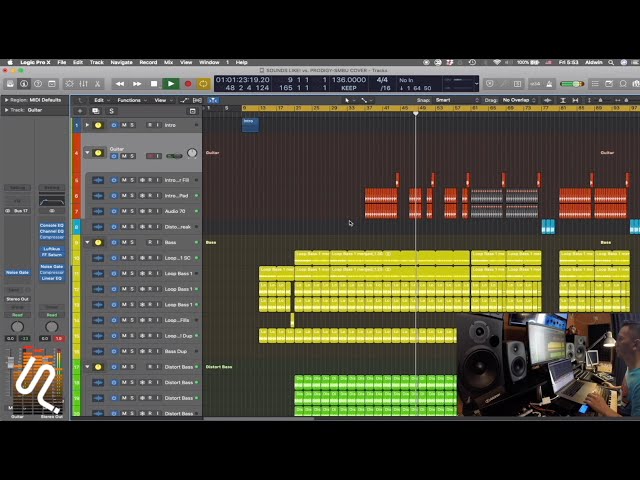Click the horizontal auto zoom icon
640x480 pixels.
point(575,100)
